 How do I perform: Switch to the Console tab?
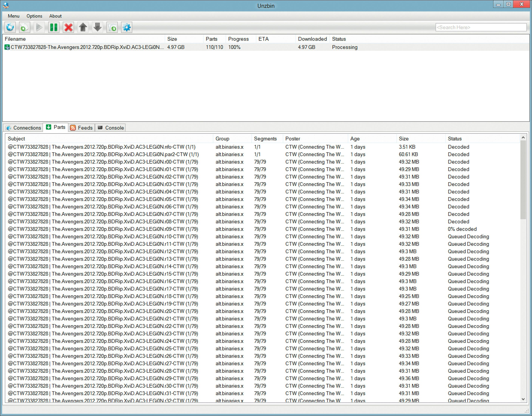coord(111,128)
